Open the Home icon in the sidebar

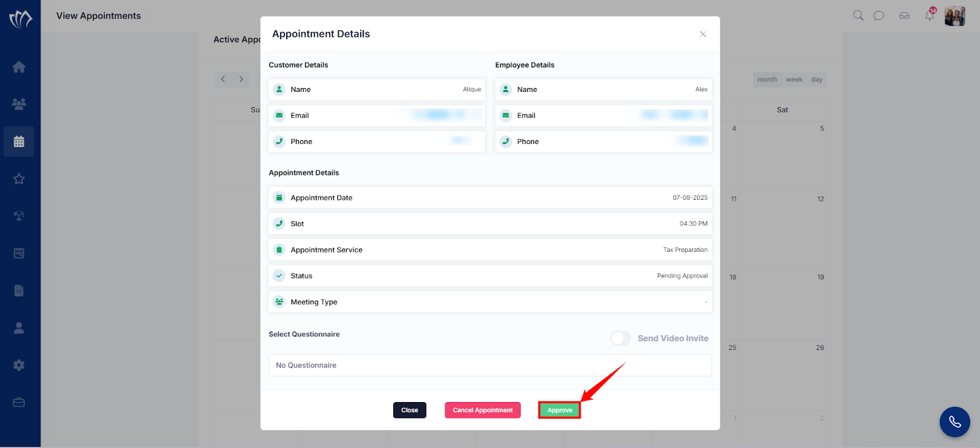[19, 67]
